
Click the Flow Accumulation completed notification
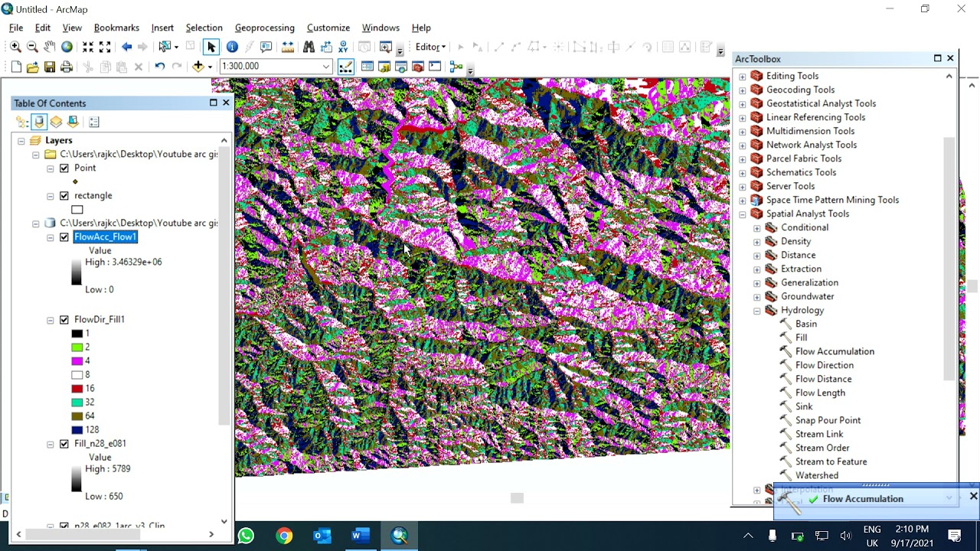tap(863, 499)
